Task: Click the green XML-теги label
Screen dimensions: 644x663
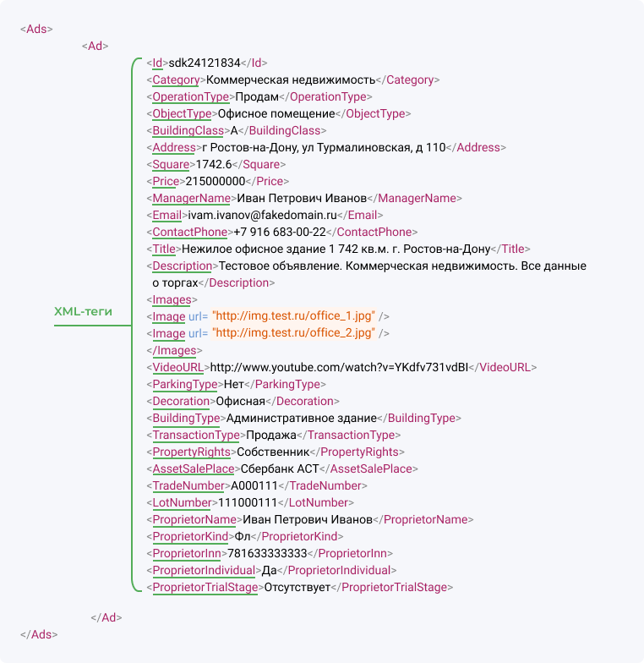Action: [83, 311]
